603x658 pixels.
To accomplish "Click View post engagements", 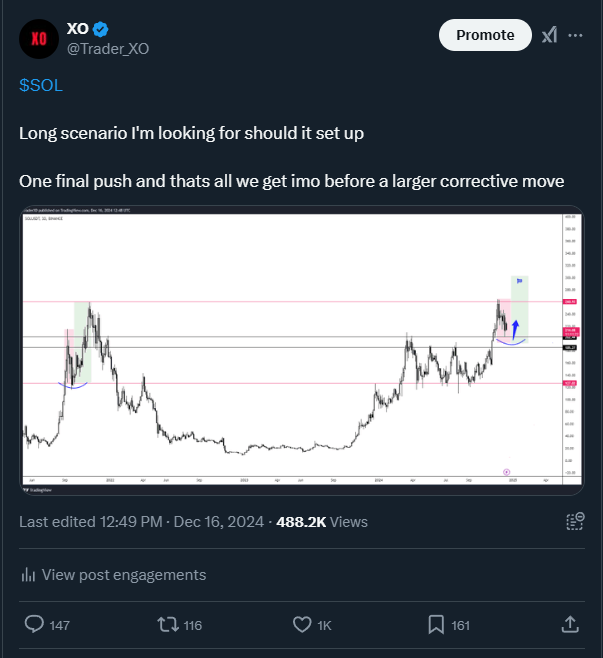I will click(x=124, y=574).
